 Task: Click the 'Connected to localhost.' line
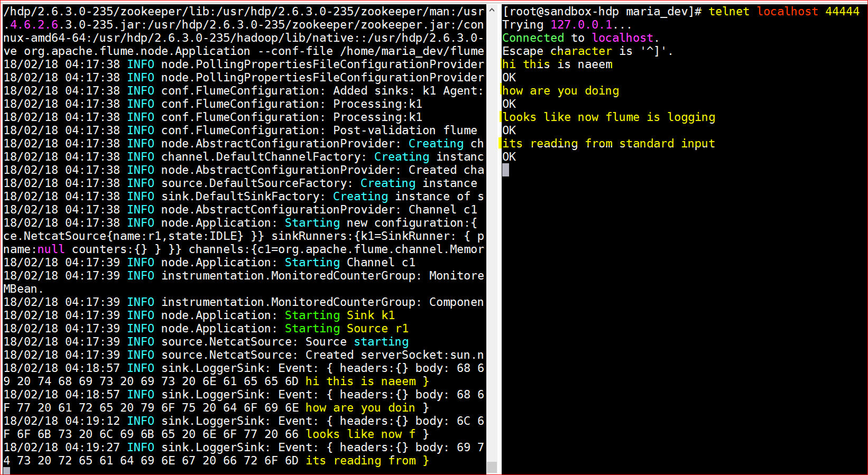581,38
